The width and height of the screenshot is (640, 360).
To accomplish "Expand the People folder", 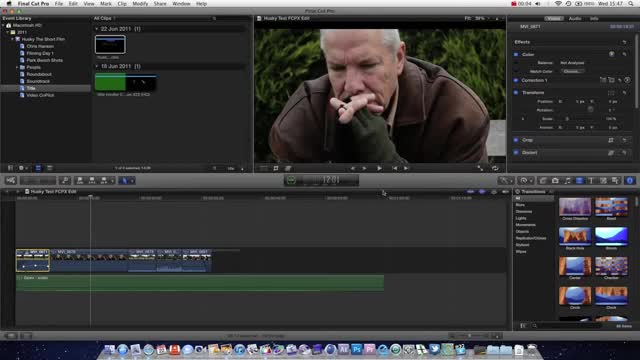I will [17, 67].
